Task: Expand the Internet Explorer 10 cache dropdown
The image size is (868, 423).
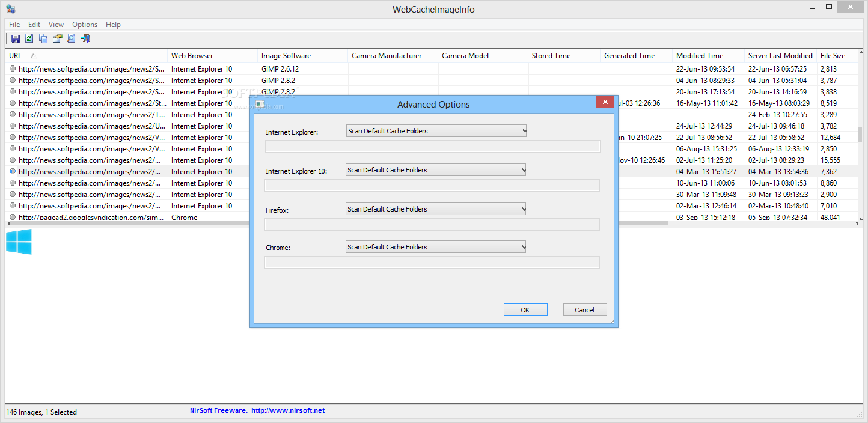Action: point(436,170)
